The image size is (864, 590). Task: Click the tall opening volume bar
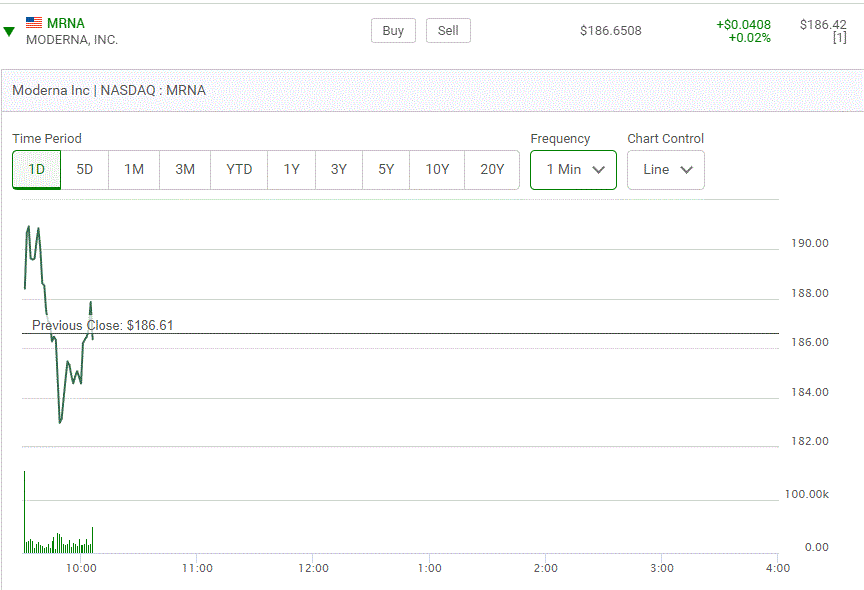24,512
